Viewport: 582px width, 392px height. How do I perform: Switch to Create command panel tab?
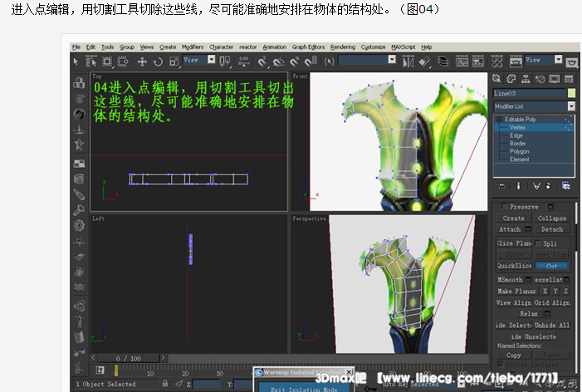(x=496, y=79)
